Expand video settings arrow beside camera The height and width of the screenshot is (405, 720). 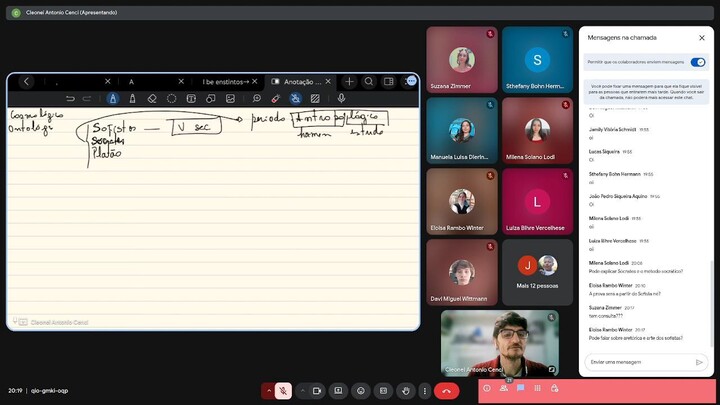302,391
